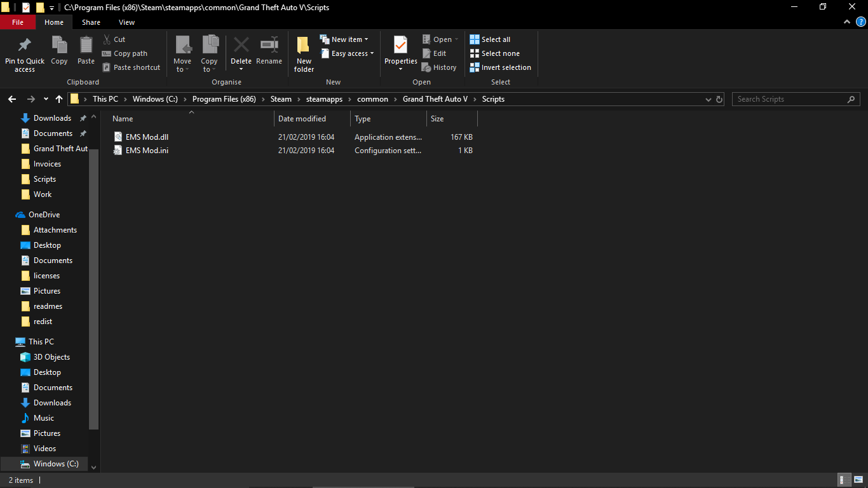Click Program Files (x86) breadcrumb
868x488 pixels.
pyautogui.click(x=224, y=99)
